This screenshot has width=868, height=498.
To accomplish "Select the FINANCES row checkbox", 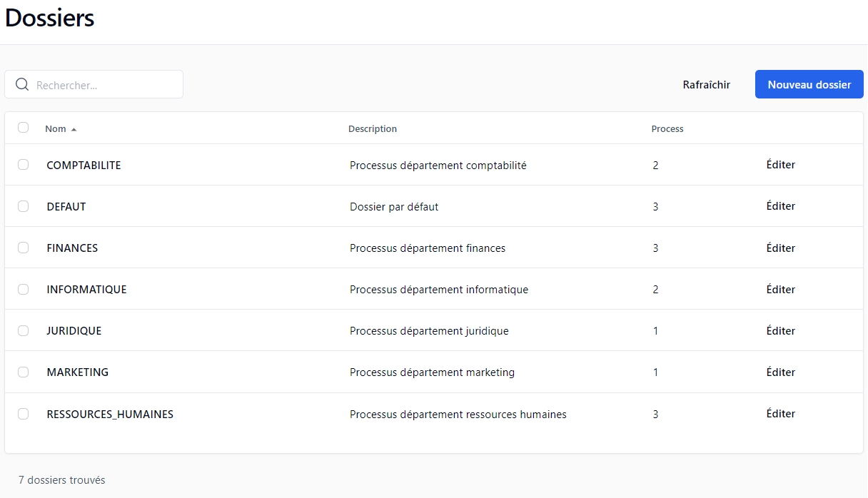I will (23, 248).
